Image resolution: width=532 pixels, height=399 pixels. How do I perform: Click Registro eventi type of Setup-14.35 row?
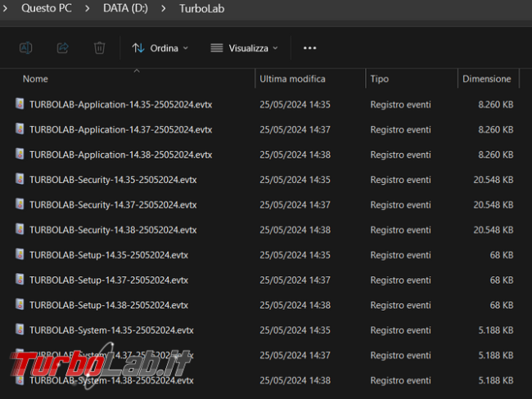(401, 255)
